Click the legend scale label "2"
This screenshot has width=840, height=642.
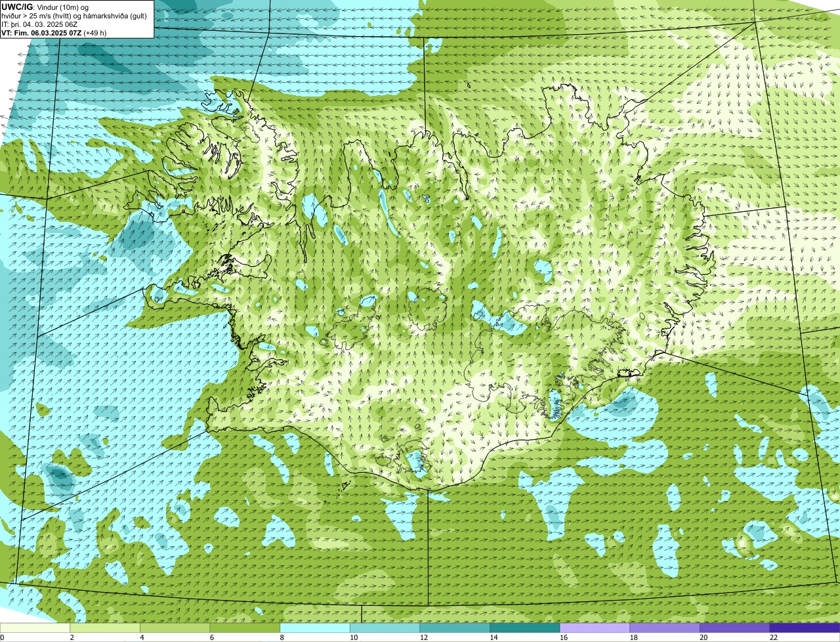[72, 637]
